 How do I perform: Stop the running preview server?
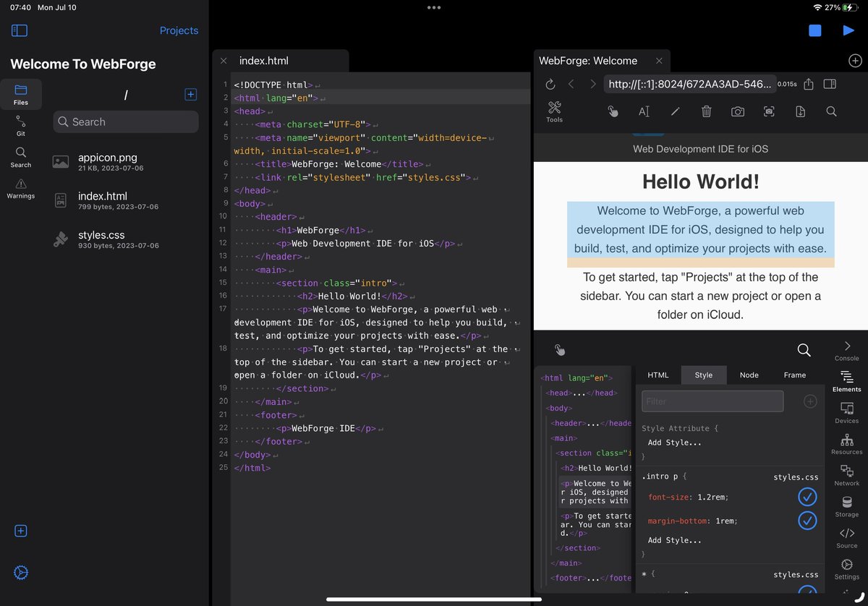pyautogui.click(x=815, y=30)
